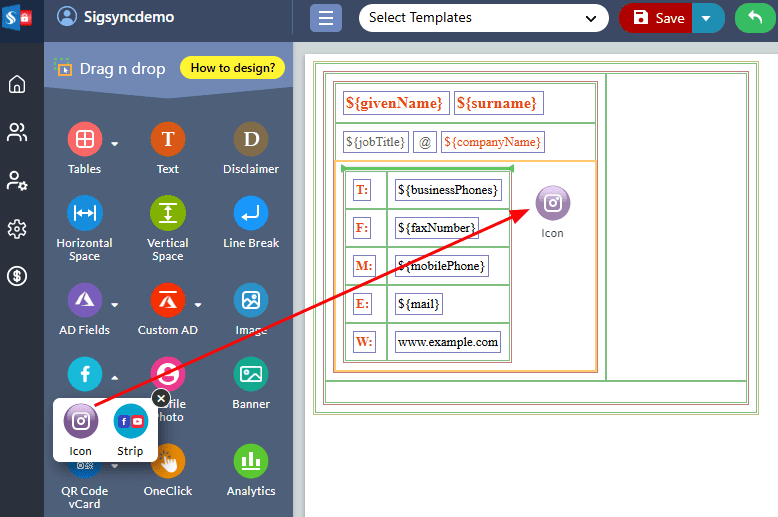This screenshot has width=778, height=517.
Task: Open the Select Templates dropdown
Action: 483,18
